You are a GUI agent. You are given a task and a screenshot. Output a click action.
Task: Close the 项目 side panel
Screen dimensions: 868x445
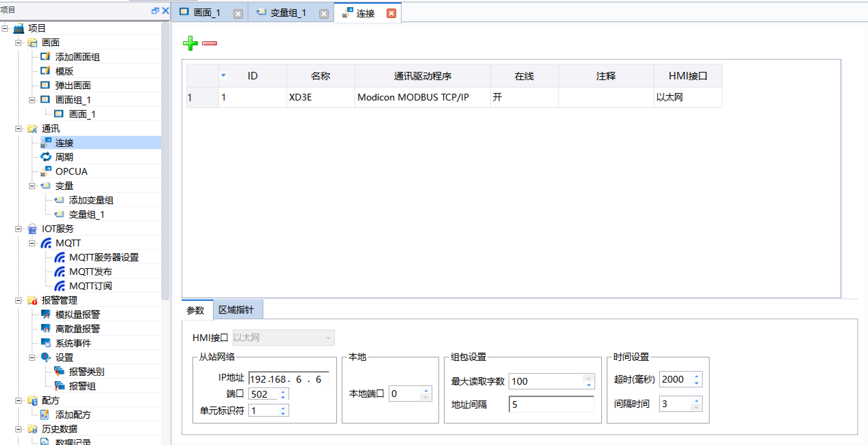(x=166, y=11)
